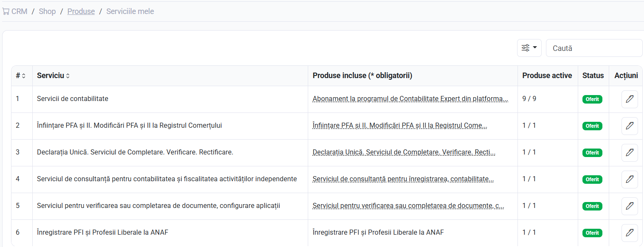
Task: Open Înființare PFA included products link
Action: coord(399,126)
